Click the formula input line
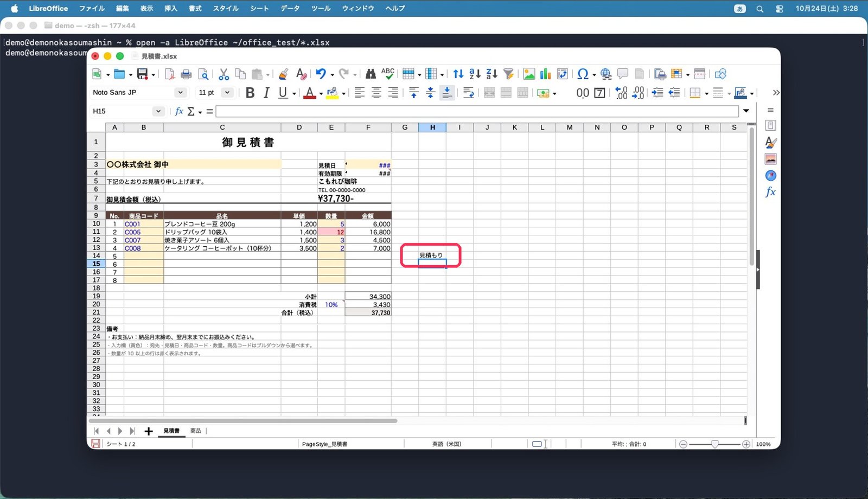 click(x=477, y=111)
